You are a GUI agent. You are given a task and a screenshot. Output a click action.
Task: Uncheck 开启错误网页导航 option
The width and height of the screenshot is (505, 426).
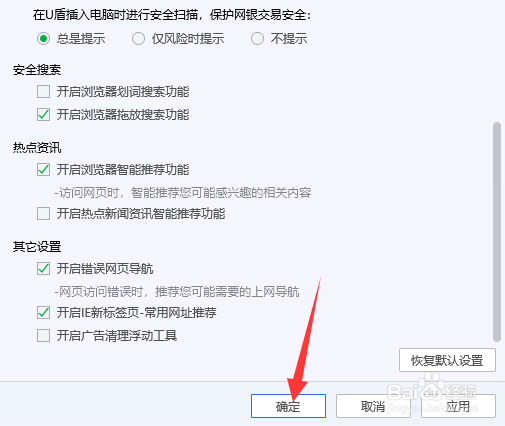click(x=43, y=268)
